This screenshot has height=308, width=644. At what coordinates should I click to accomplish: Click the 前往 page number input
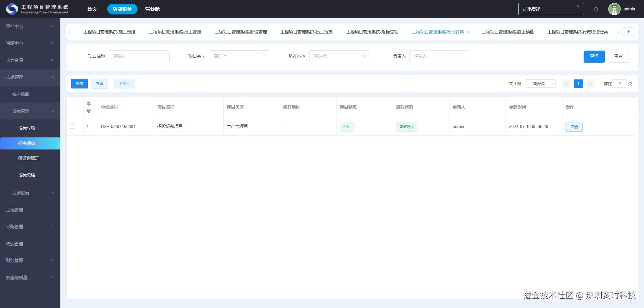(x=620, y=83)
